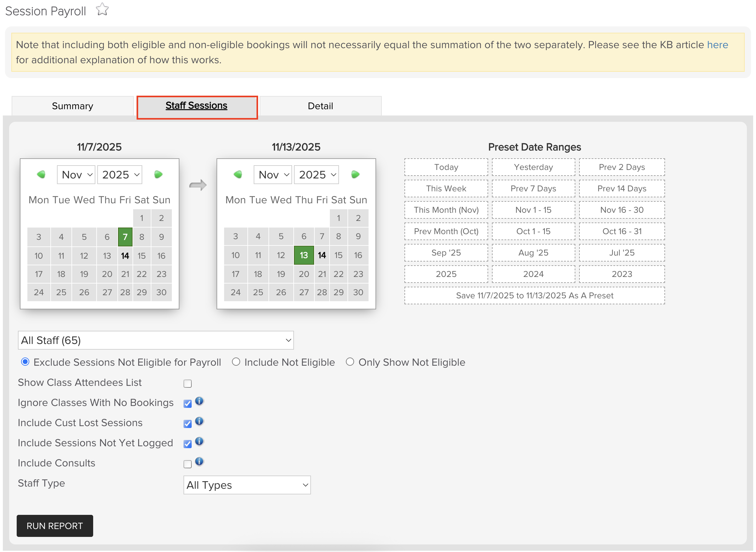Pick the Sep '25 preset
756x552 pixels.
coord(446,253)
